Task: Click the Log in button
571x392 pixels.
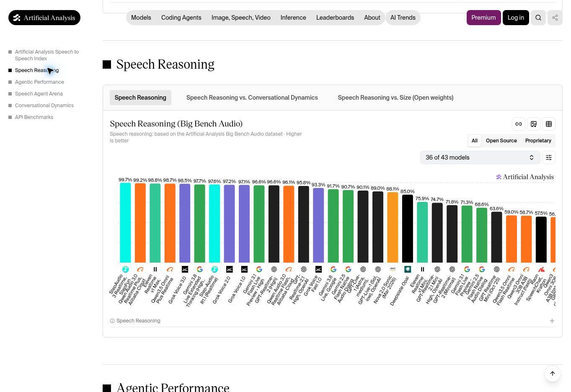Action: (516, 18)
